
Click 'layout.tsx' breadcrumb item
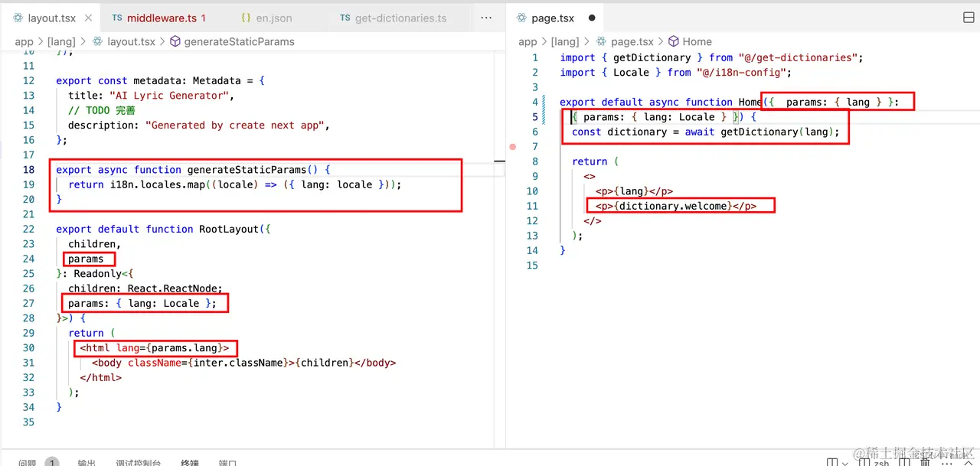[x=131, y=42]
